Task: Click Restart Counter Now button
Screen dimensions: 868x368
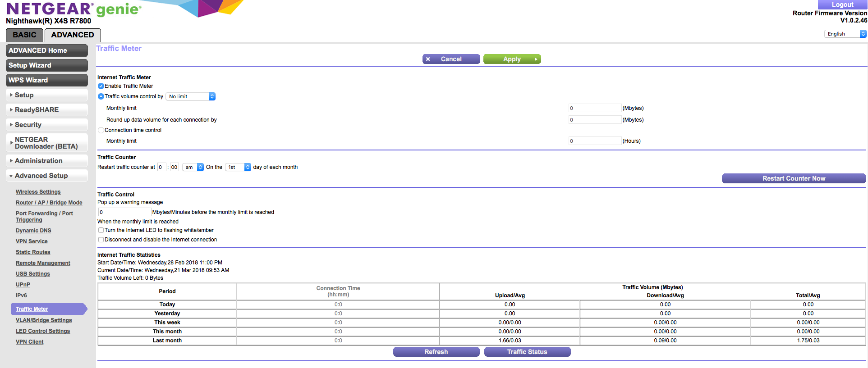Action: [x=794, y=178]
